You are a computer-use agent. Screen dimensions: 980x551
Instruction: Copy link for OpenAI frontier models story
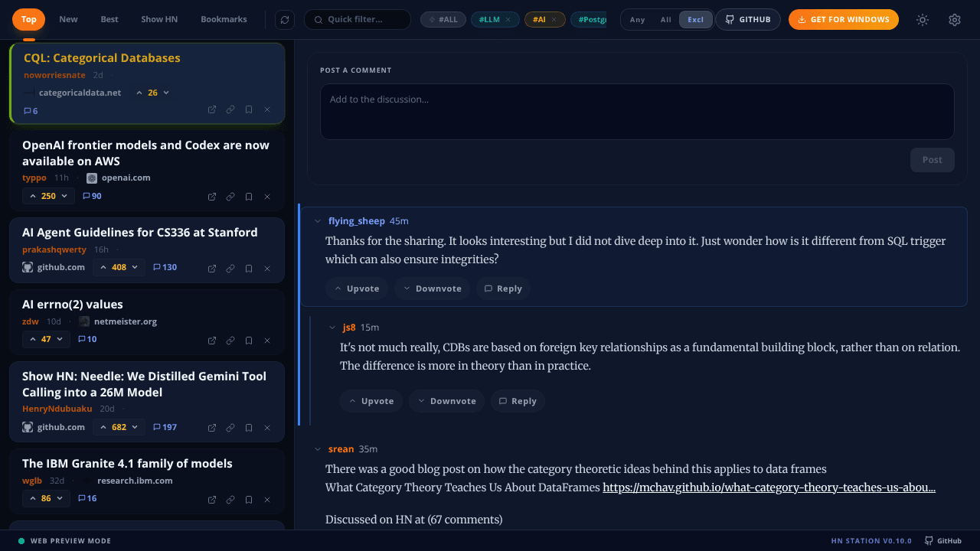pos(230,197)
